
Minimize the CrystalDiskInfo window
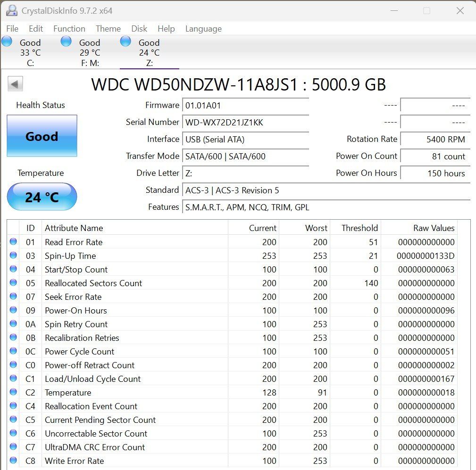tap(394, 11)
